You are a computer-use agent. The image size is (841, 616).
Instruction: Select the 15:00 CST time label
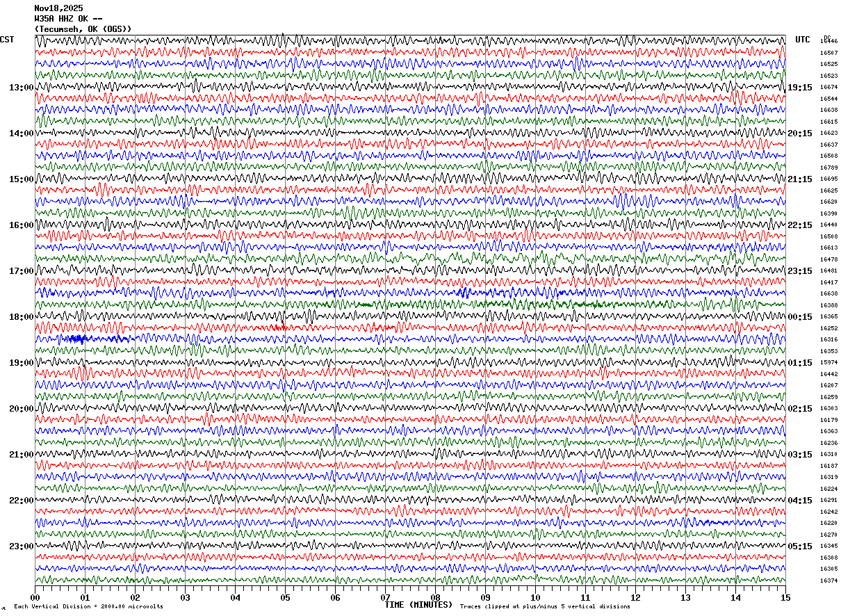(x=22, y=179)
